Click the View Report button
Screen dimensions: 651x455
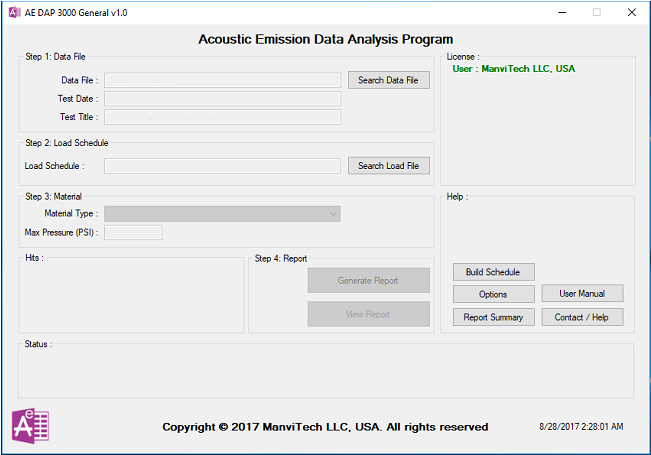click(368, 314)
